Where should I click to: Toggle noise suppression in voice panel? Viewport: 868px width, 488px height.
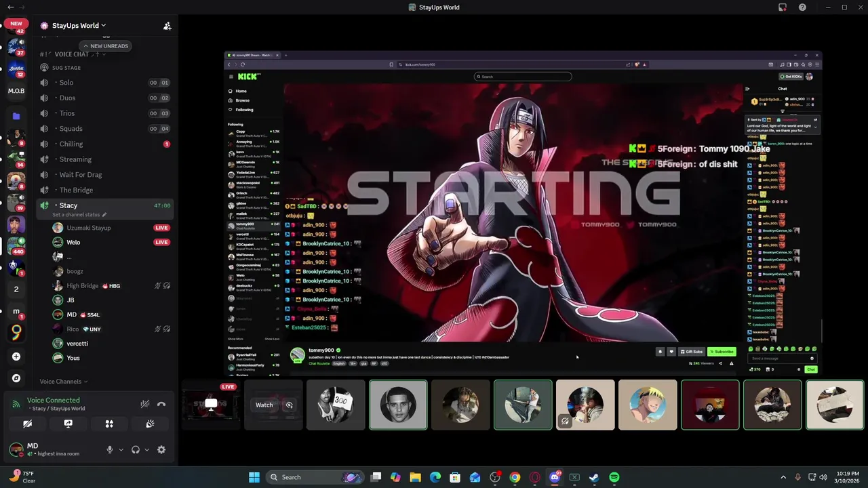click(x=145, y=404)
